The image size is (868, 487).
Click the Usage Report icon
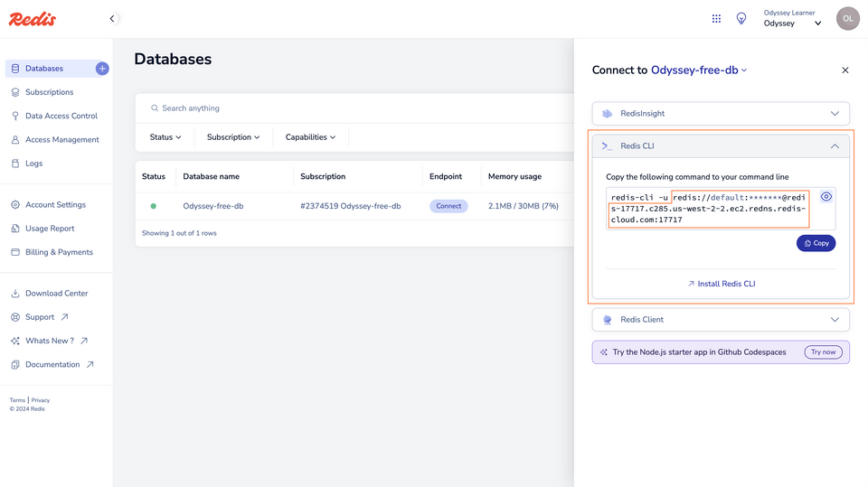pyautogui.click(x=15, y=229)
